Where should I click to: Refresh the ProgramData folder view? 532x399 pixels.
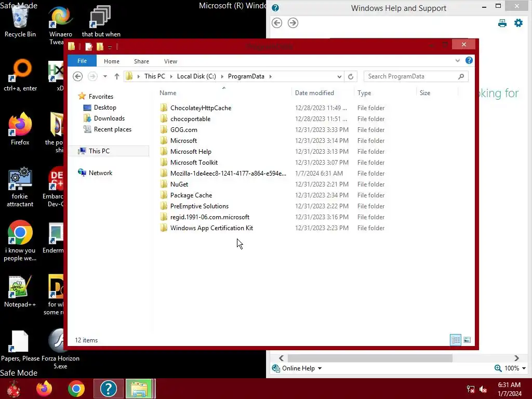351,76
